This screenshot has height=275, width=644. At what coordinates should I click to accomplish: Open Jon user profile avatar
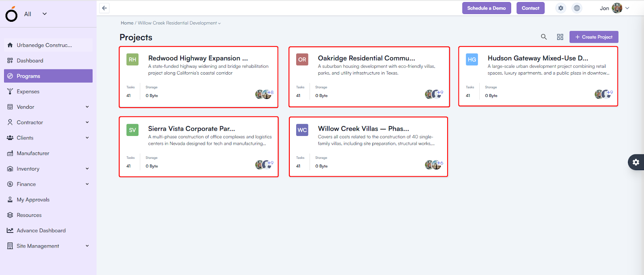(617, 8)
